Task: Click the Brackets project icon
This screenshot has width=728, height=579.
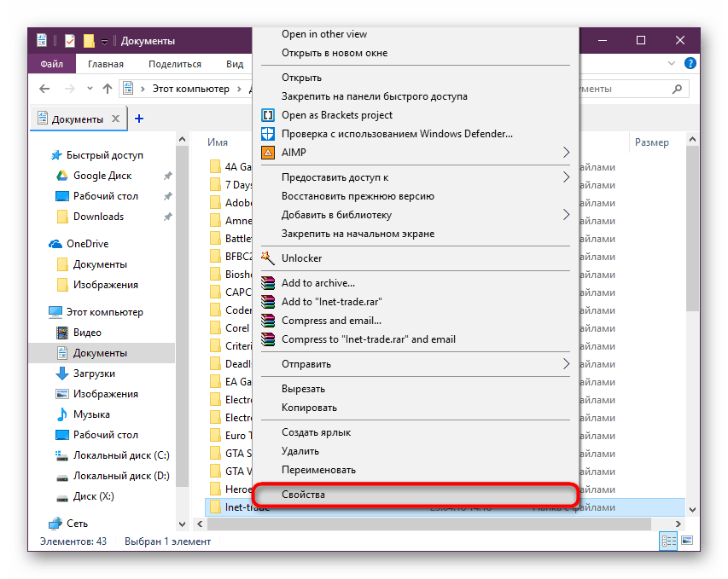Action: [267, 115]
